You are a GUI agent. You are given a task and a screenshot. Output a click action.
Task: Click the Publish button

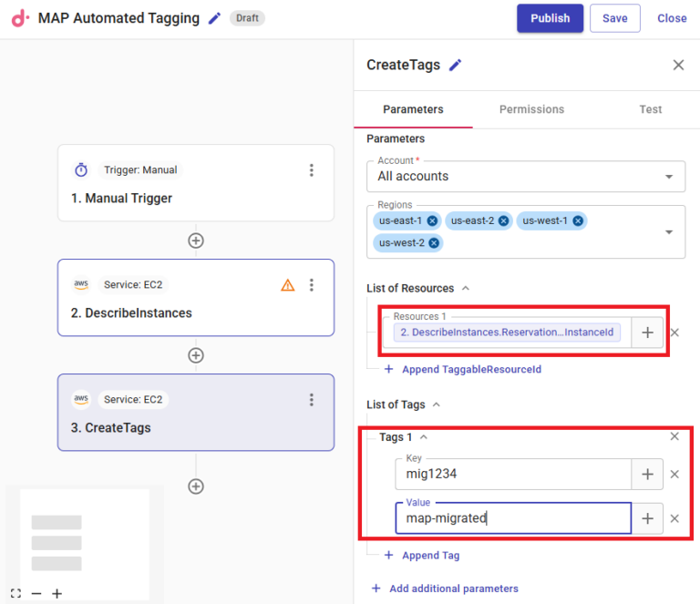pos(550,18)
